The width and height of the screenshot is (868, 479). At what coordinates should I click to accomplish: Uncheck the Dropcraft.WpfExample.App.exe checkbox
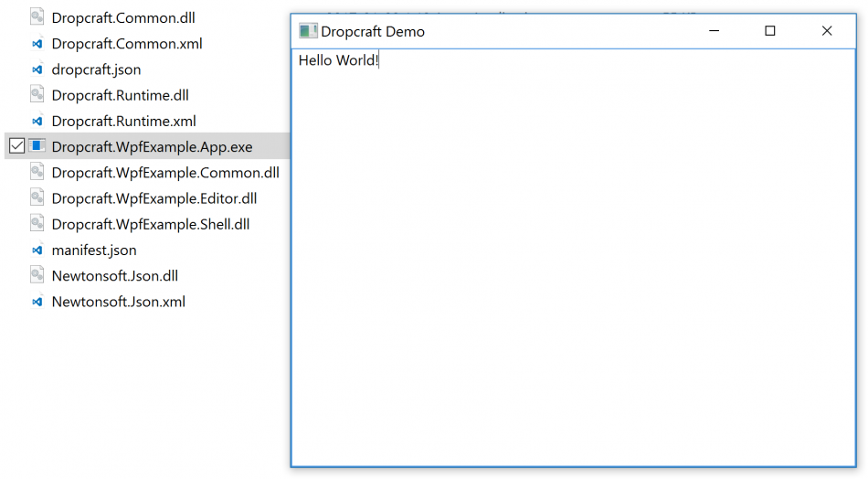[x=16, y=146]
